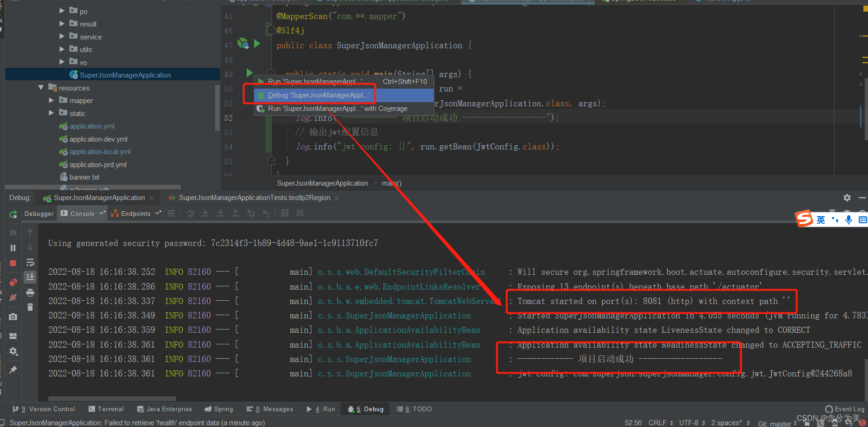Image resolution: width=868 pixels, height=427 pixels.
Task: Open the Event Log
Action: tap(845, 409)
